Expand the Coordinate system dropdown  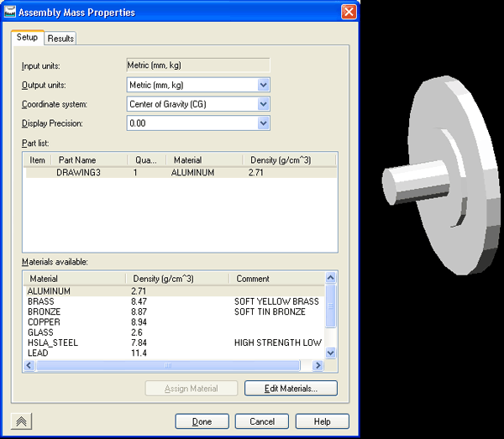pos(263,104)
